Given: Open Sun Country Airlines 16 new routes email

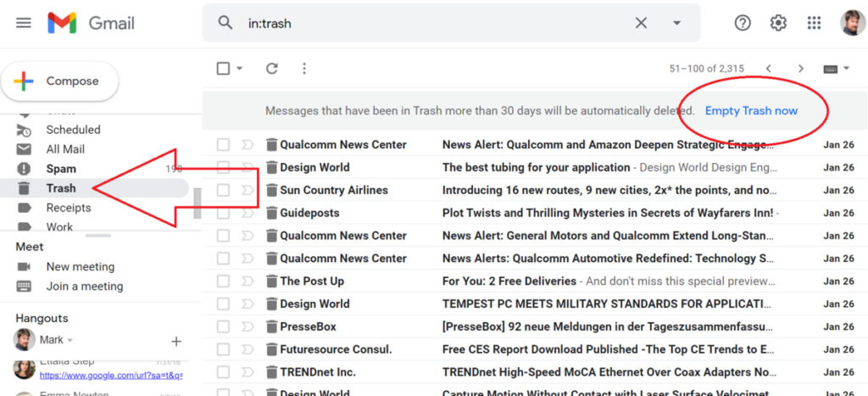Looking at the screenshot, I should 609,190.
